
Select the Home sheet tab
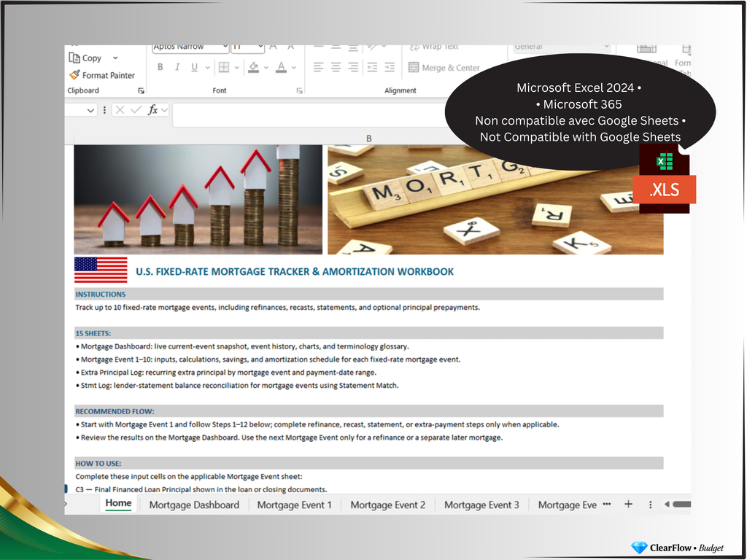coord(119,503)
